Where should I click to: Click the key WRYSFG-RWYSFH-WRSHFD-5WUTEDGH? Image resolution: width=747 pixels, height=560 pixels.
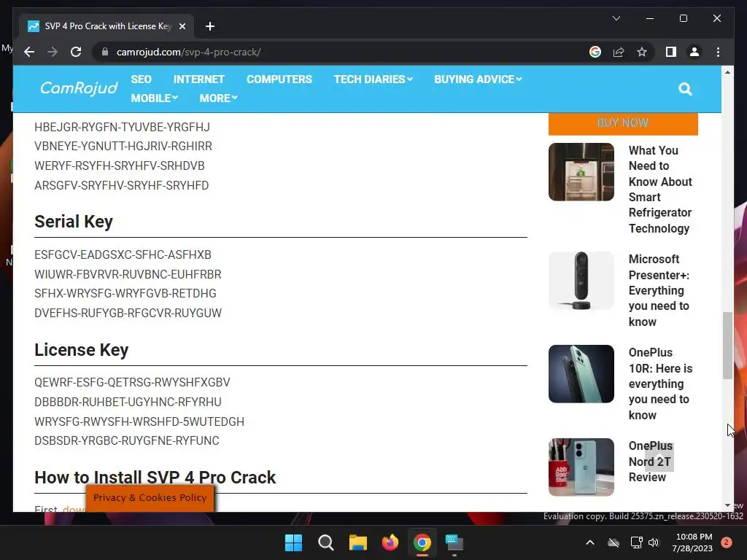pos(139,421)
